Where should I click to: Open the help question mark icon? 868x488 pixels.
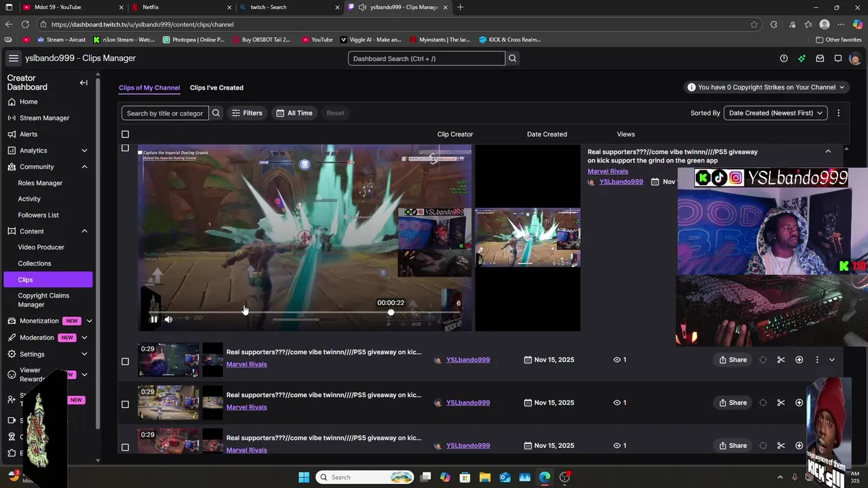pyautogui.click(x=784, y=58)
